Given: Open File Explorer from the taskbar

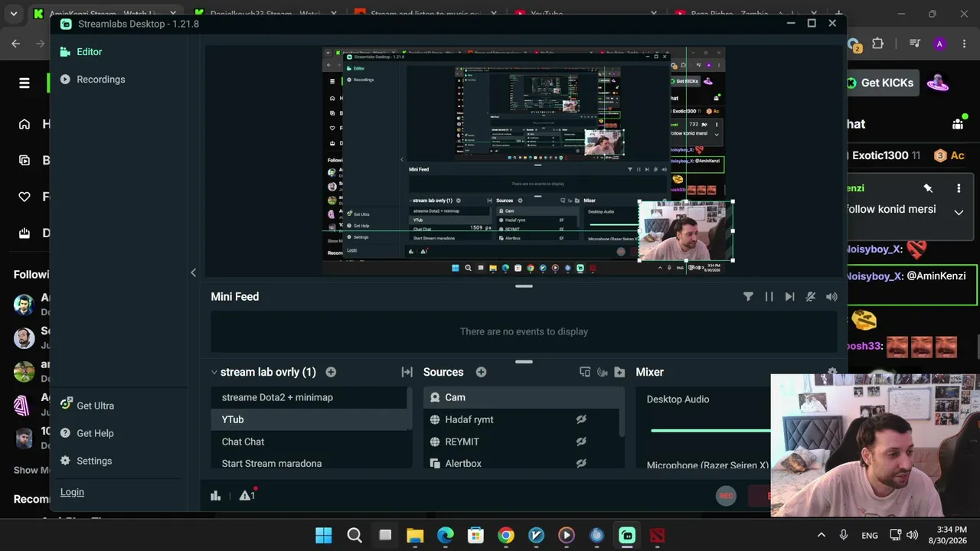Looking at the screenshot, I should point(415,536).
